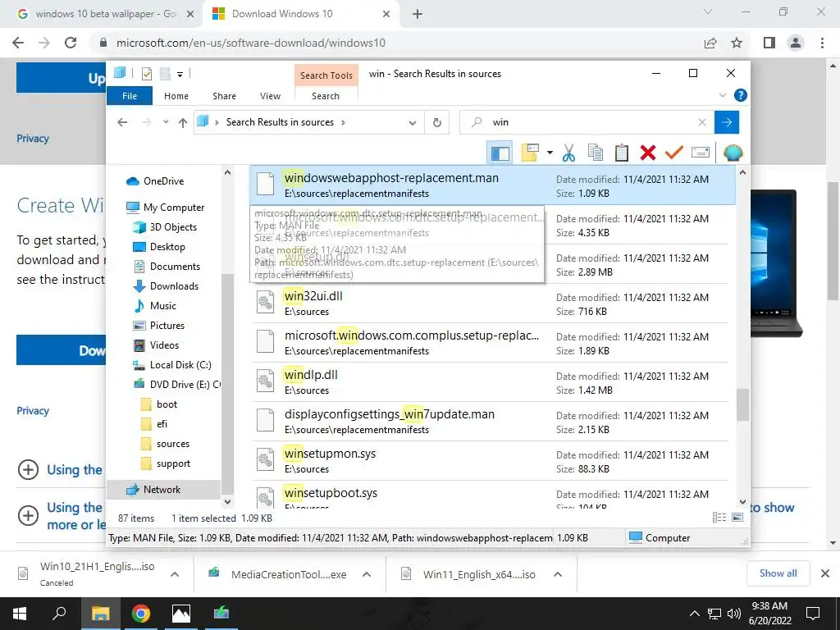Select windowswebapphost-replacement.man result

tap(492, 185)
